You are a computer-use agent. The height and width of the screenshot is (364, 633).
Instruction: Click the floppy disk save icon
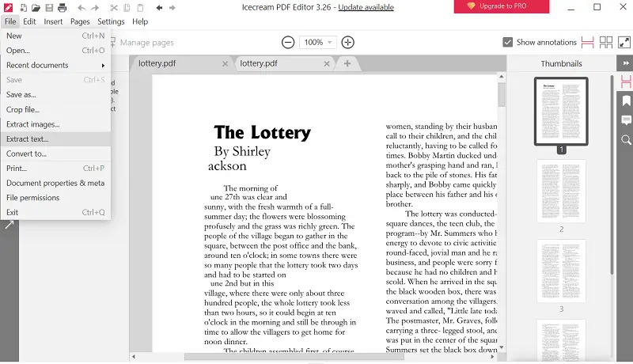click(49, 7)
